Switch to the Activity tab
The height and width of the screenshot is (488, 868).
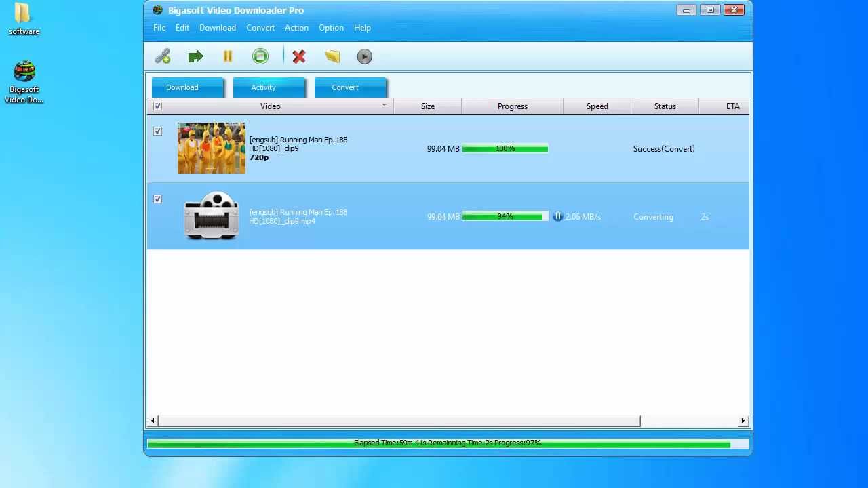[269, 87]
